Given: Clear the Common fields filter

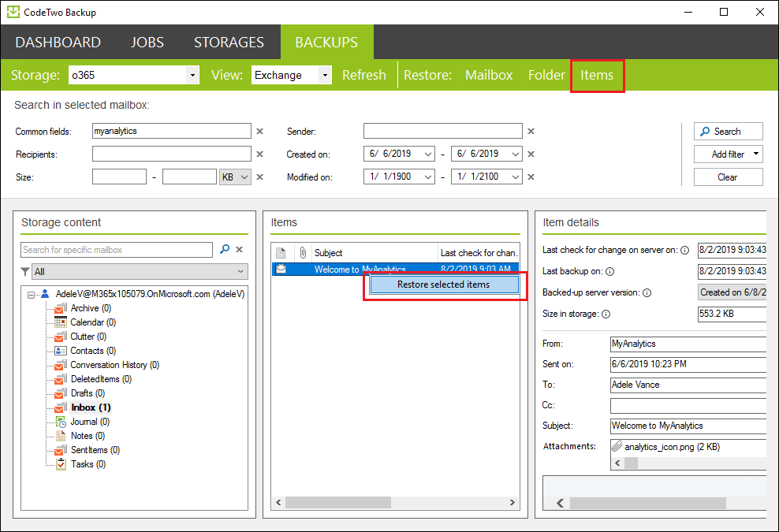Looking at the screenshot, I should point(260,131).
